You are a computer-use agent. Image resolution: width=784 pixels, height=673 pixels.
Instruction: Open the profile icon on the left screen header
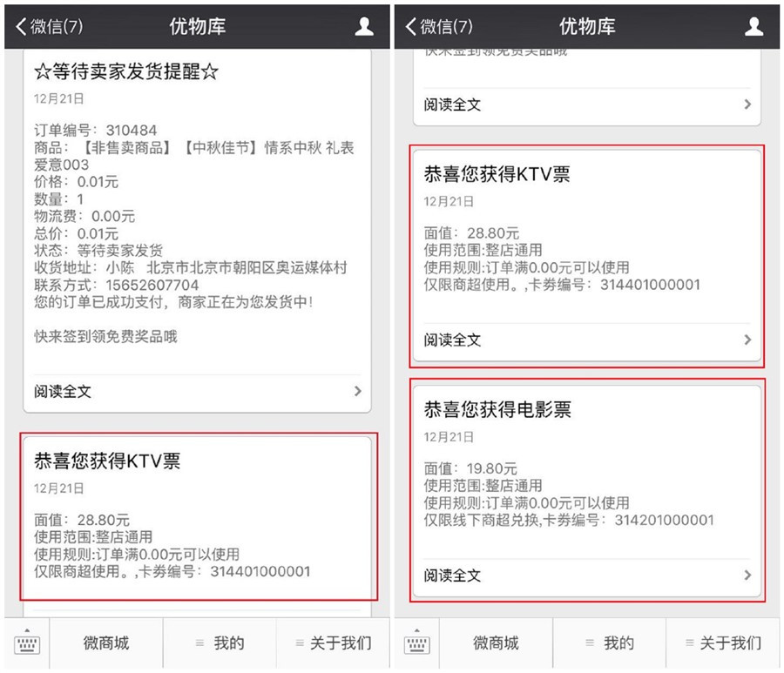pos(364,26)
